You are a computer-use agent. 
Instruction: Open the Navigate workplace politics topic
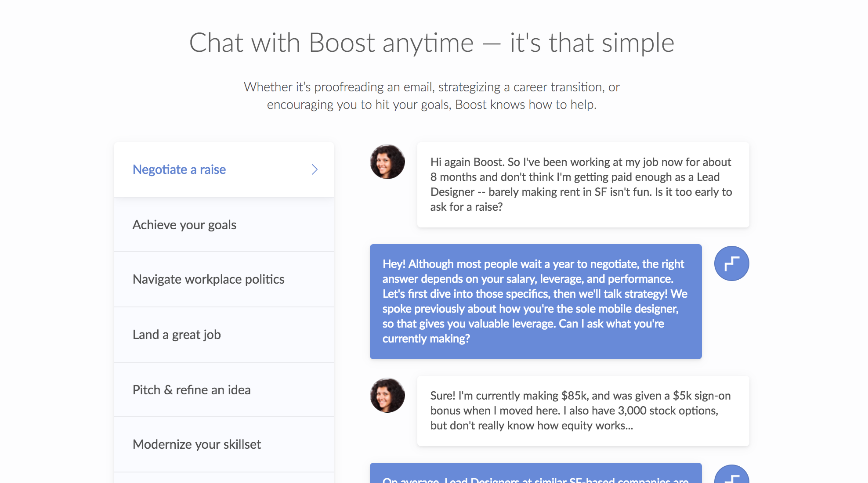click(209, 279)
